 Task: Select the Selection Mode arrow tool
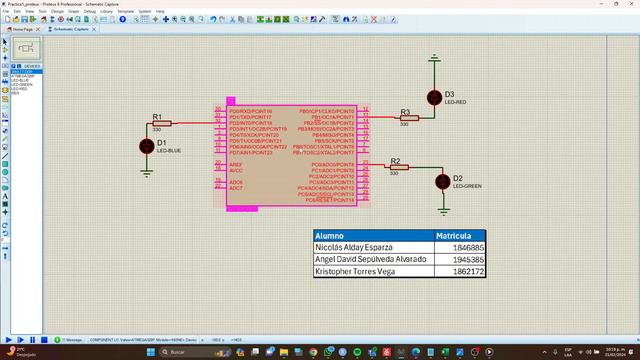pyautogui.click(x=5, y=42)
